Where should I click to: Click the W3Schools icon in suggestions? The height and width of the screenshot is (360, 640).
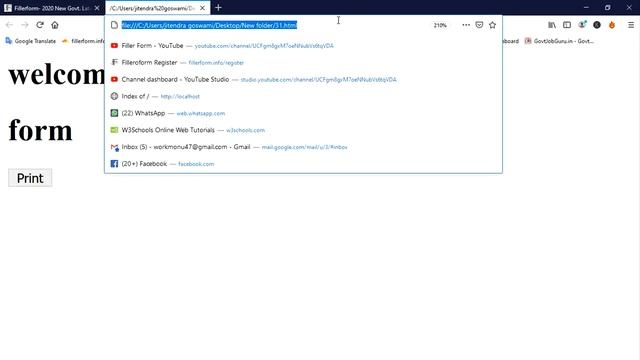[x=114, y=130]
